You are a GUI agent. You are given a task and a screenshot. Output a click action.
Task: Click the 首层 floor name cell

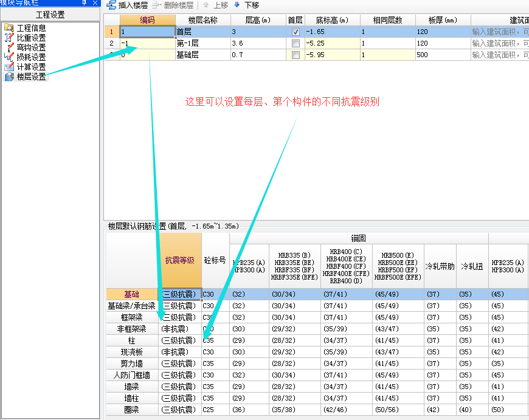[202, 32]
